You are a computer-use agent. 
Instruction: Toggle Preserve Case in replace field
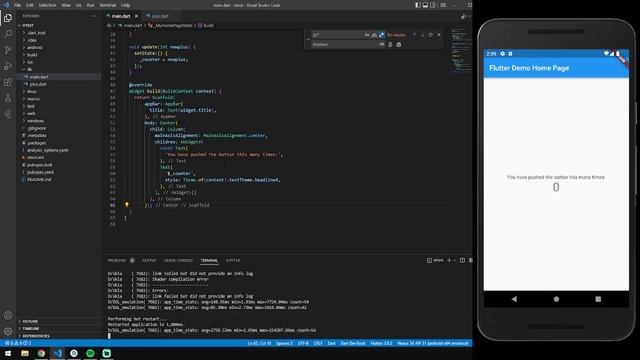click(381, 44)
